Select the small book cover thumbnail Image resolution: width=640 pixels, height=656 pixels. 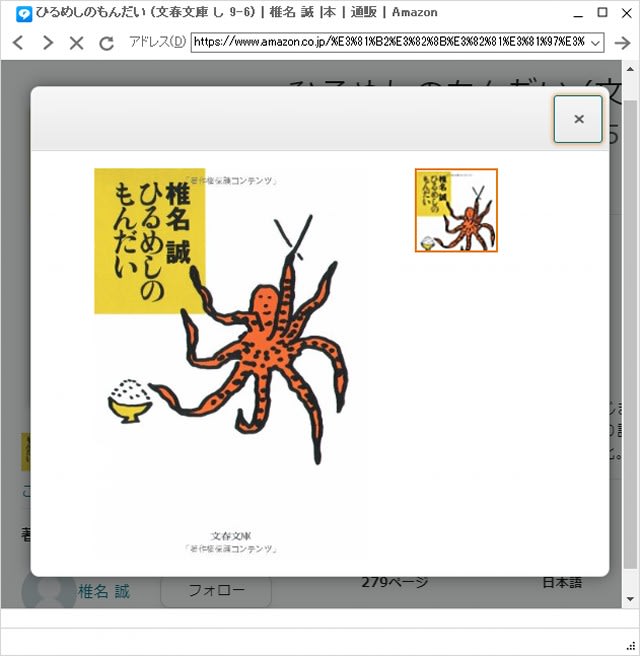[x=456, y=210]
